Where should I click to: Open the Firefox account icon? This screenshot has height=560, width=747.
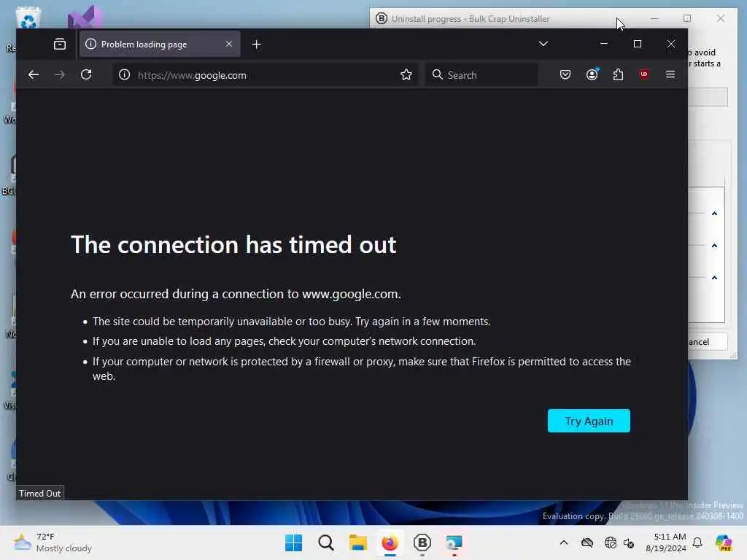[x=592, y=75]
